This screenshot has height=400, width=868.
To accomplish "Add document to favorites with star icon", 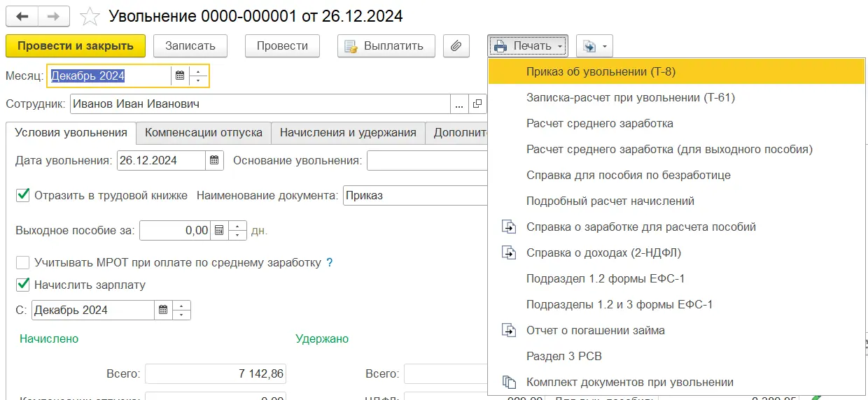I will (x=89, y=15).
